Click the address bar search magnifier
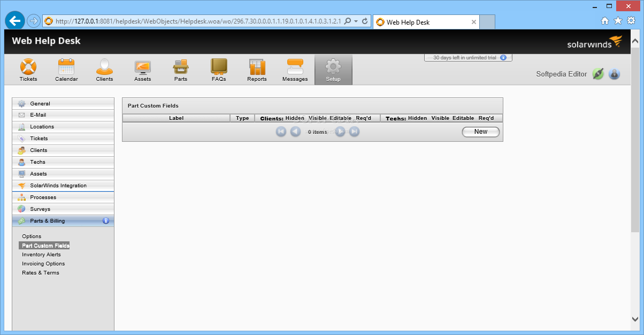 (348, 21)
